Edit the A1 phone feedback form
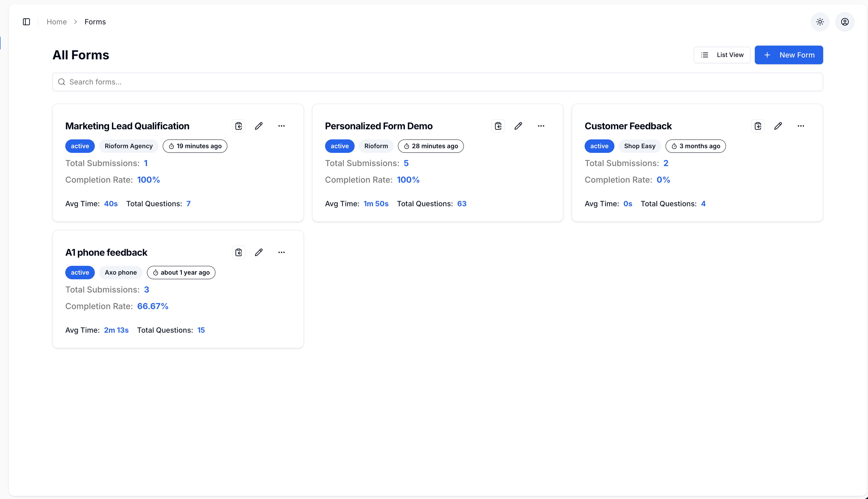The width and height of the screenshot is (868, 499). pyautogui.click(x=259, y=252)
